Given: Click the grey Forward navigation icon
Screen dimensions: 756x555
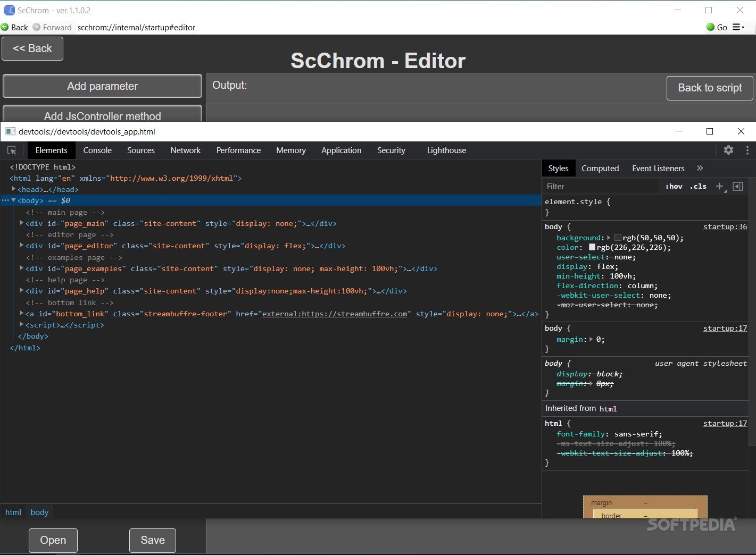Looking at the screenshot, I should [36, 27].
